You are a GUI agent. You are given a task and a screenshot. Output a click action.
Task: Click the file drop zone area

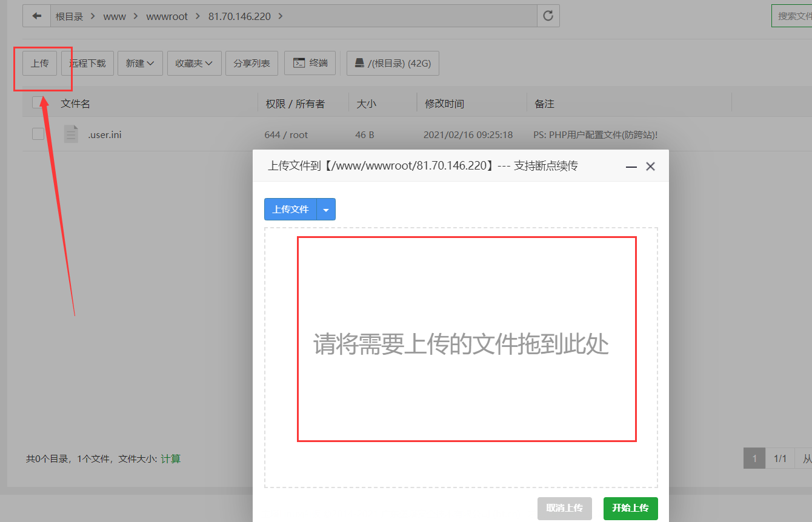461,357
